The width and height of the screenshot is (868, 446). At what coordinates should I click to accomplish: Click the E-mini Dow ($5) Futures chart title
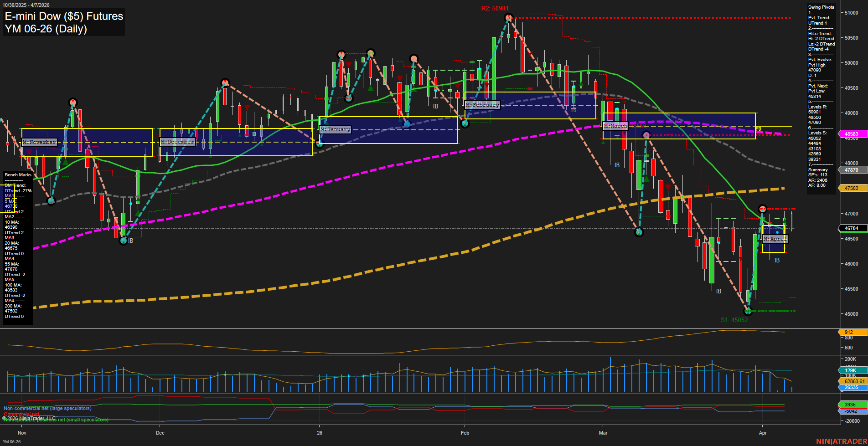(x=63, y=16)
